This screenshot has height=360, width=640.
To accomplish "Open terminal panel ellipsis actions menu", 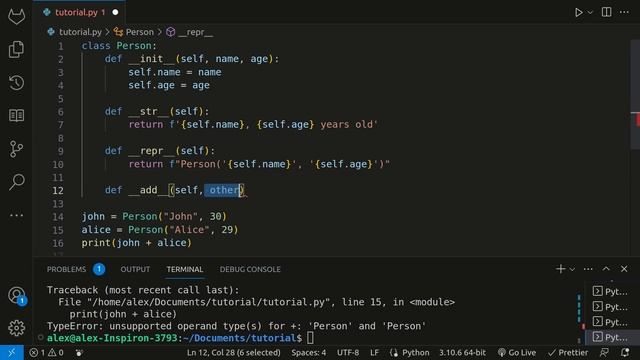I will [588, 269].
